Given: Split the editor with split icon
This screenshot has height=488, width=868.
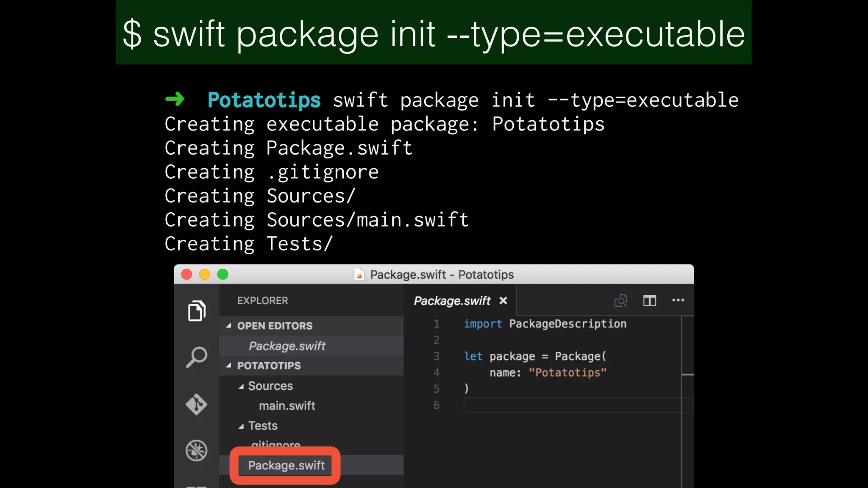Looking at the screenshot, I should [650, 301].
